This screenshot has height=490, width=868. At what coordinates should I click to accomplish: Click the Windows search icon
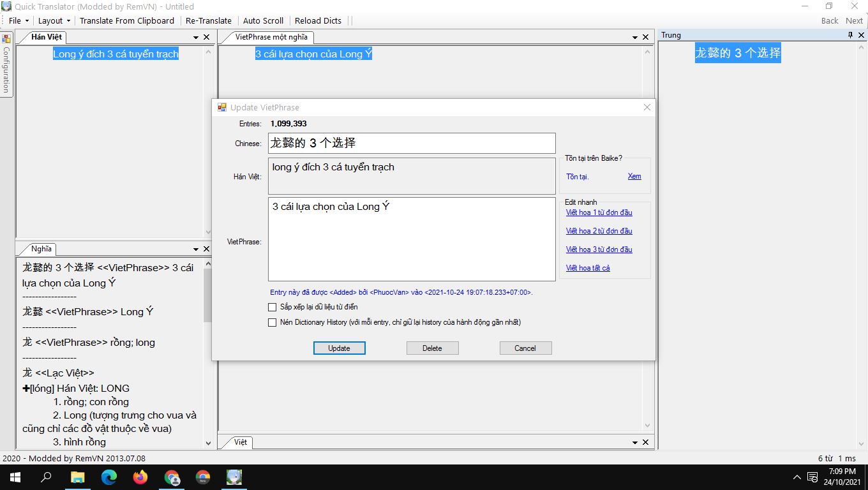pos(46,477)
